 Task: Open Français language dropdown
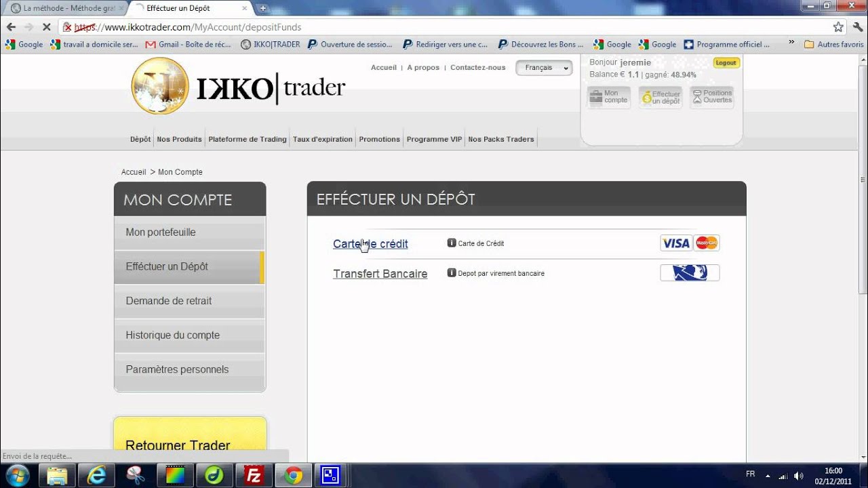544,68
